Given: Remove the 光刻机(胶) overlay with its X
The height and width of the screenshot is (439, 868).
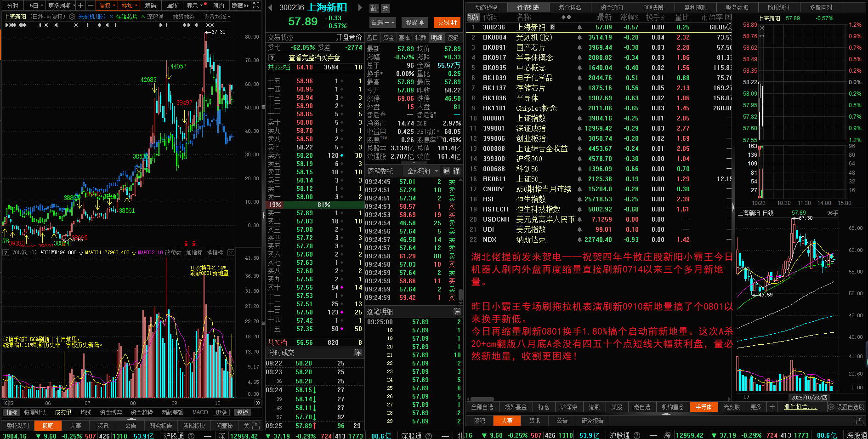Looking at the screenshot, I should [x=110, y=17].
